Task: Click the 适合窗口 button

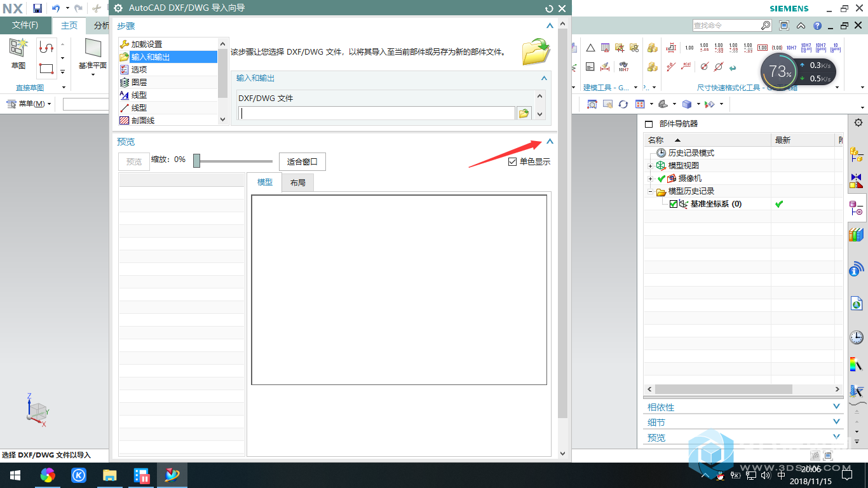Action: point(302,162)
